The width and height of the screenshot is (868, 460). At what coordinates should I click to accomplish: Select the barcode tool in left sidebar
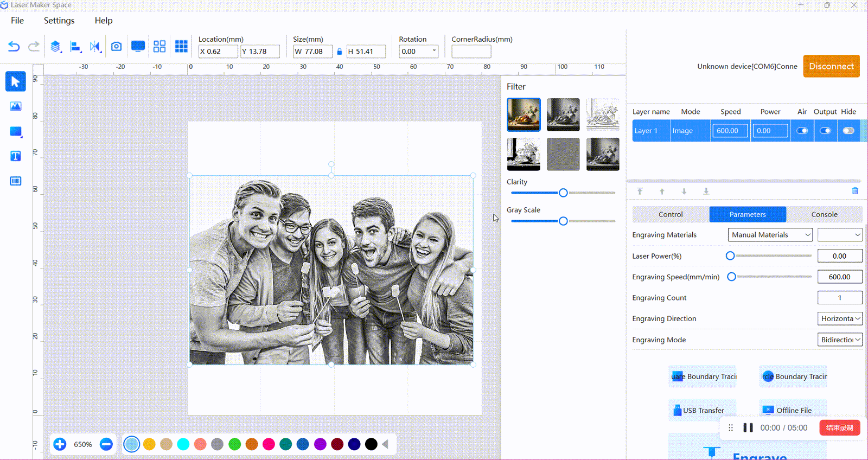[16, 181]
